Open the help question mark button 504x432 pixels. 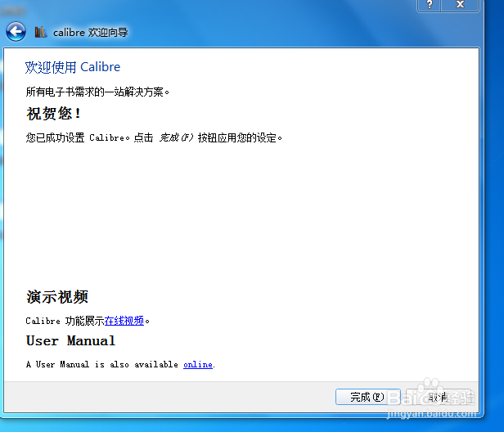[x=430, y=5]
